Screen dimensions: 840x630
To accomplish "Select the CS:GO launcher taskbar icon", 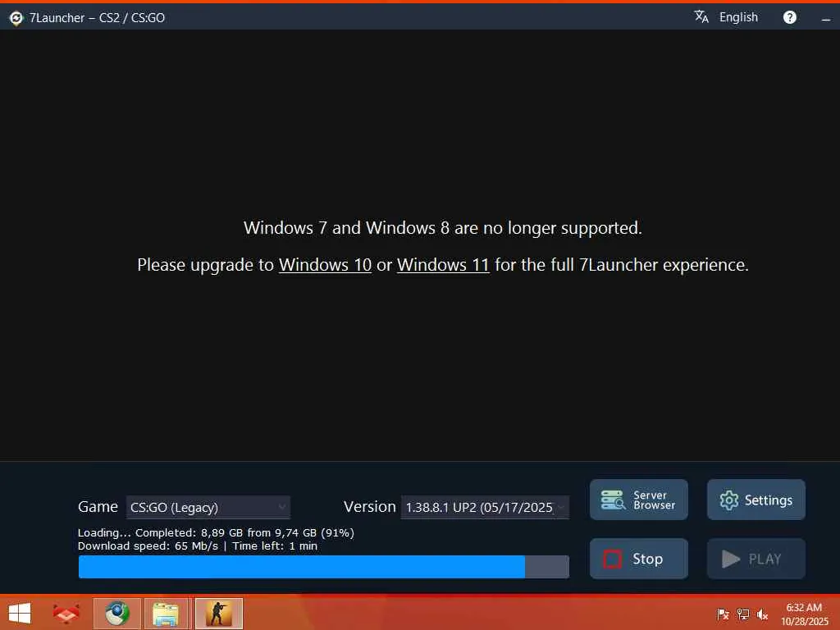I will (218, 614).
